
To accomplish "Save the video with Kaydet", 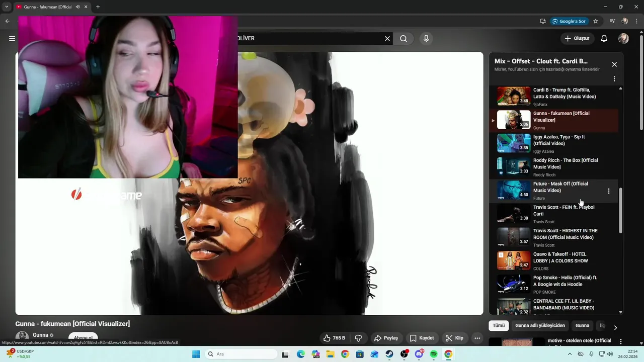I will (x=422, y=338).
